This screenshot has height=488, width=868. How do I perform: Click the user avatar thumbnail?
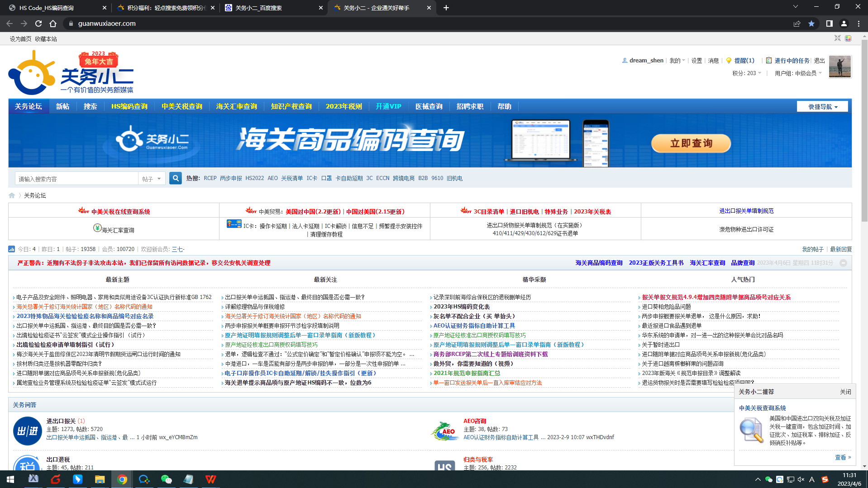tap(840, 67)
